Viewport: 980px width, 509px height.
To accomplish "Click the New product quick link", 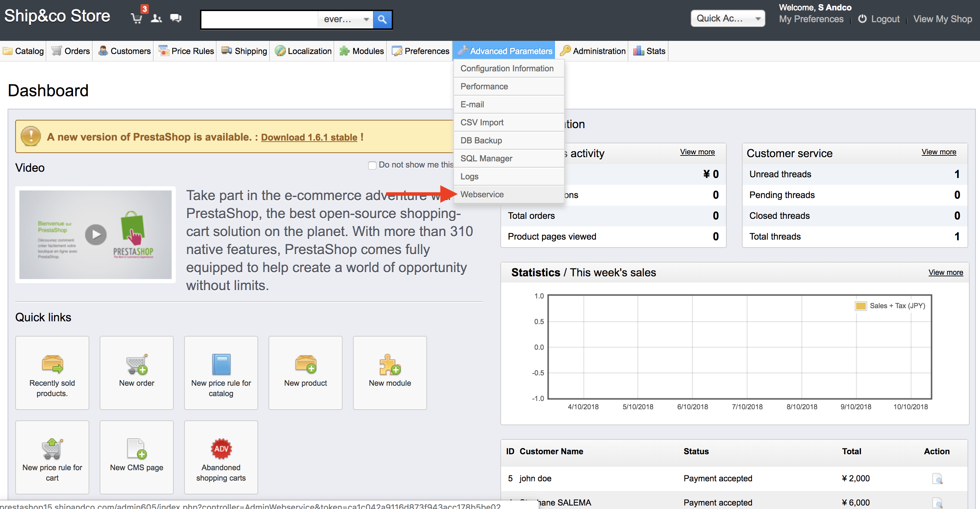I will (x=306, y=373).
